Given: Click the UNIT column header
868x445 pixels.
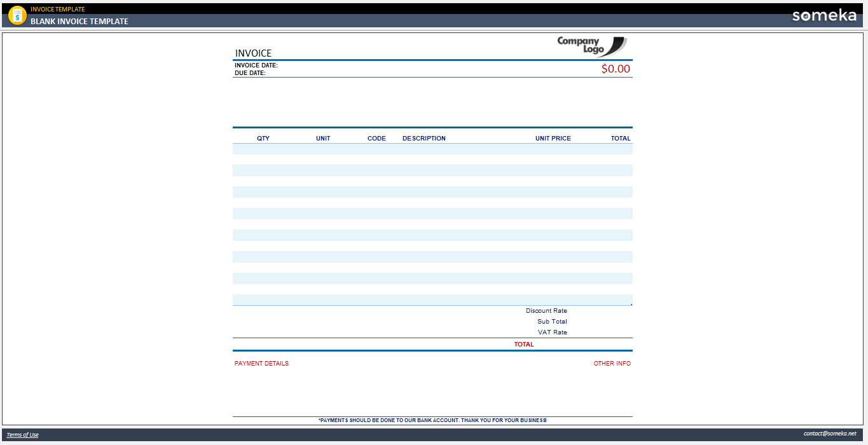Looking at the screenshot, I should [323, 138].
